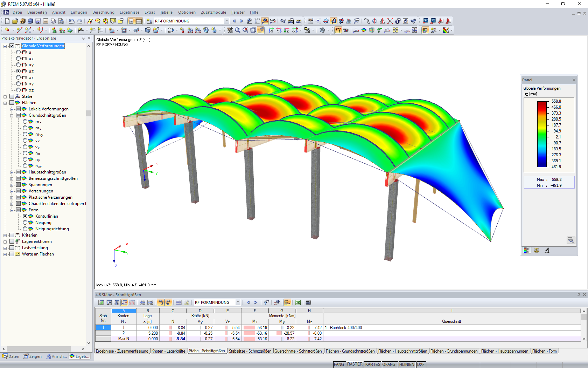Viewport: 588px width, 368px height.
Task: Click the view in X direction icon
Action: pos(271,30)
